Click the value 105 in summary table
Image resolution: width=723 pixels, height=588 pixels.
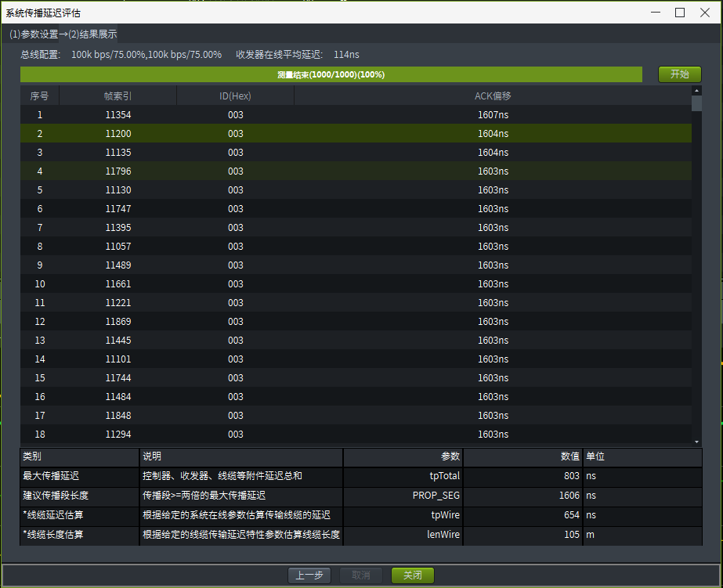pos(523,535)
